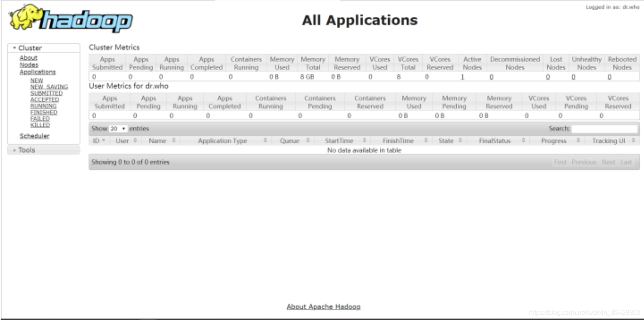Sort table by Application Type column
This screenshot has width=644, height=320.
(x=226, y=141)
